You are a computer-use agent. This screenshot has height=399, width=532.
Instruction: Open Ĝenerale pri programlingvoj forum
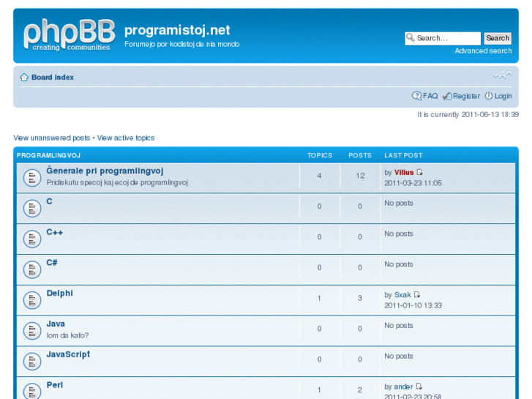tap(105, 171)
